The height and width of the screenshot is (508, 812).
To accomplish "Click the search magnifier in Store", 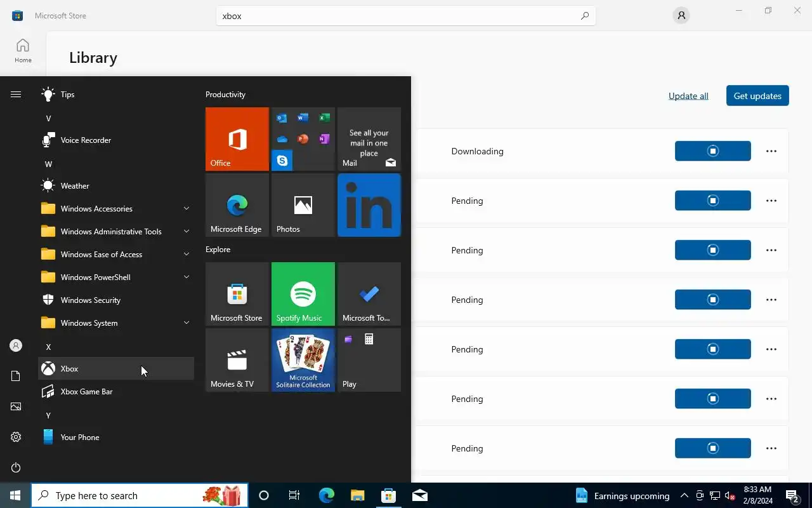I will point(585,16).
